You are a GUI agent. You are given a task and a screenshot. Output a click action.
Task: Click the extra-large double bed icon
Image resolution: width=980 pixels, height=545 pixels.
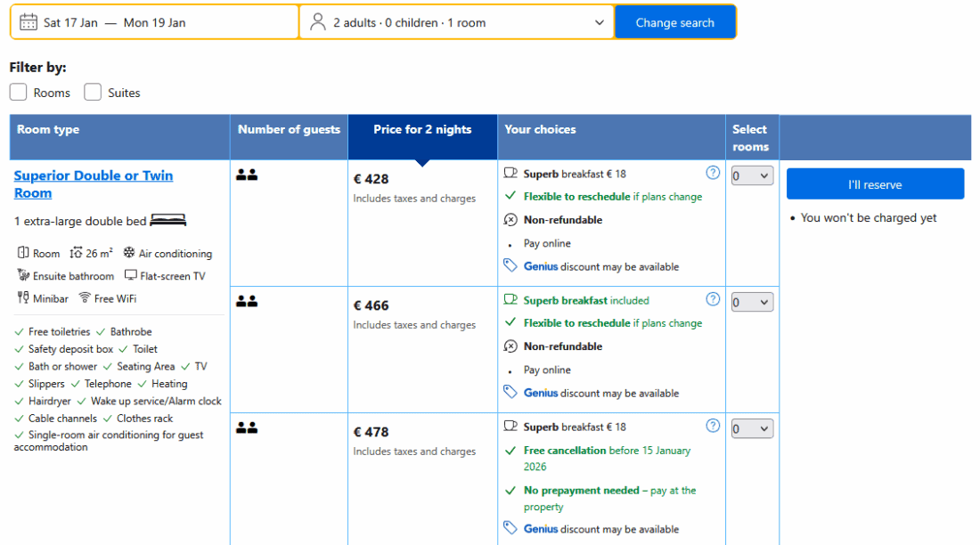(x=168, y=220)
